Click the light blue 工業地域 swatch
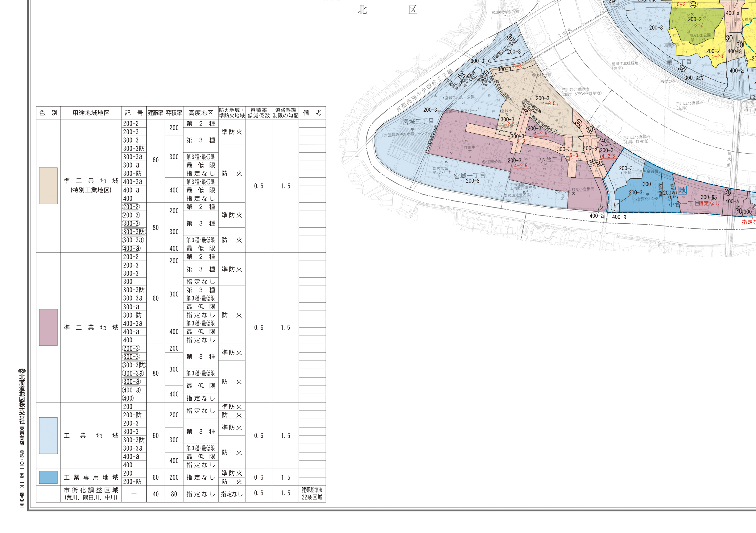Viewport: 756px width, 533px height. tap(48, 436)
